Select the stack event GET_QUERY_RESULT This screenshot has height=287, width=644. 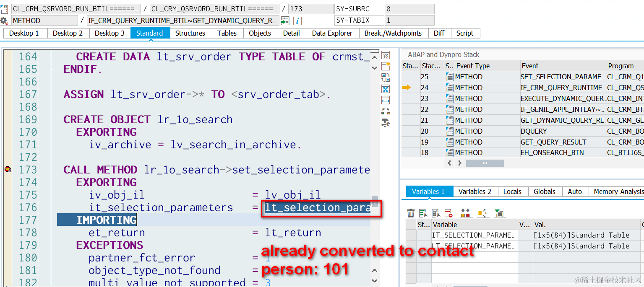563,142
